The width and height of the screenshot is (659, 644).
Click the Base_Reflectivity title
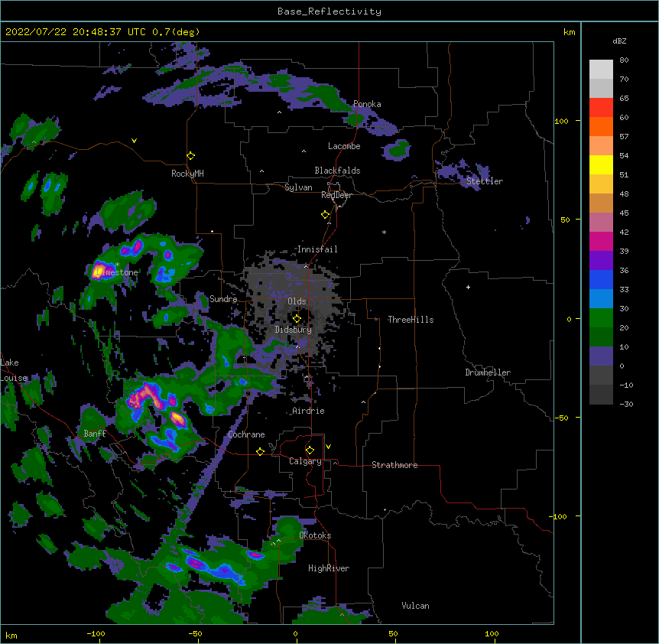(x=329, y=11)
